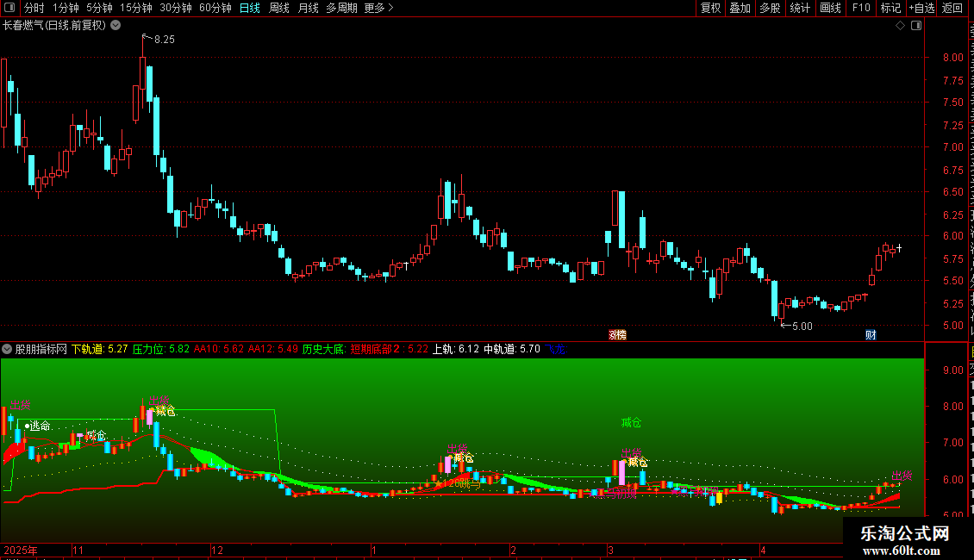The height and width of the screenshot is (560, 974).
Task: Click the 长春燃气(日线.前复权) title text
Action: pyautogui.click(x=54, y=26)
